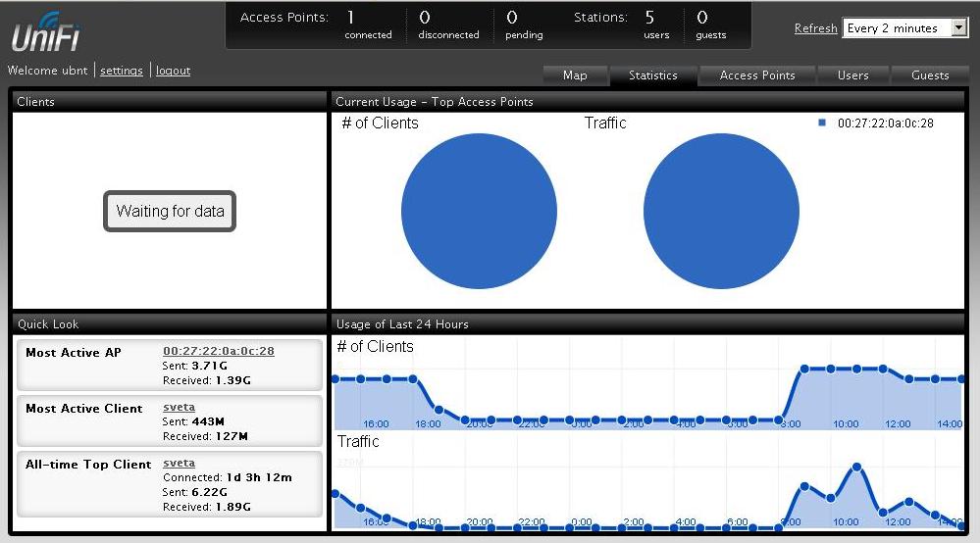
Task: Go to the Users tab
Action: click(x=852, y=75)
